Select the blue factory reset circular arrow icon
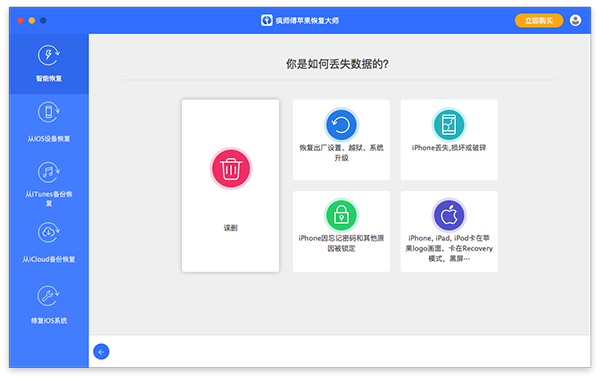 coord(341,125)
